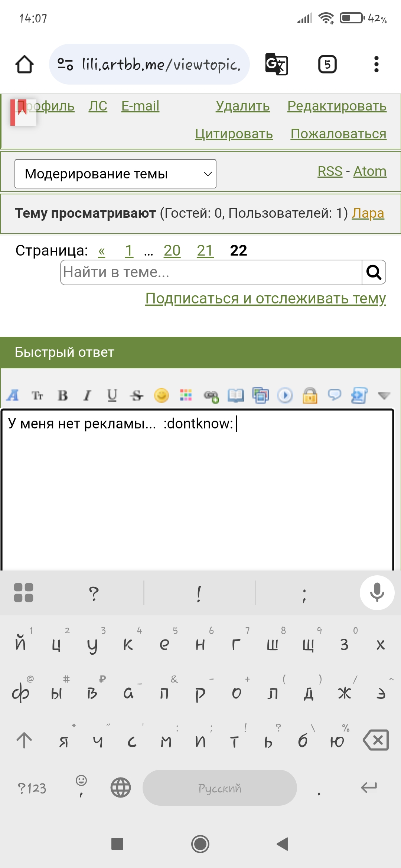Go to previous page with « link
The height and width of the screenshot is (868, 401).
click(102, 251)
